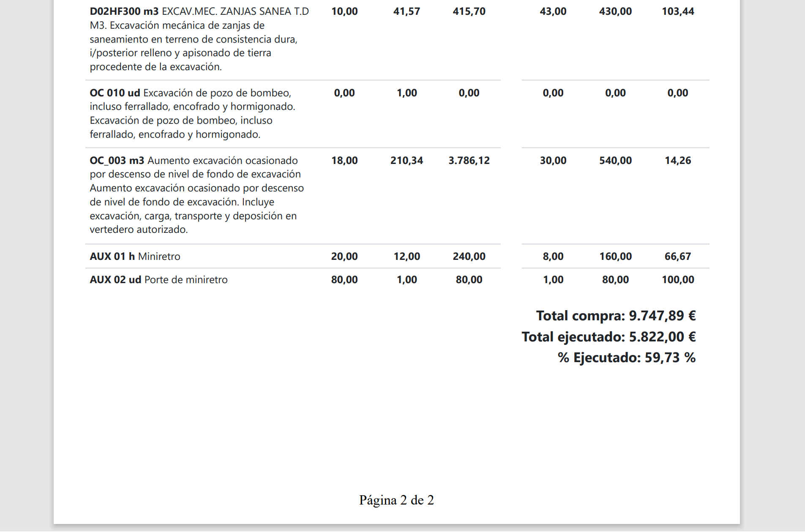Click the D02HF300 m3 item code
The image size is (805, 532).
(x=124, y=11)
